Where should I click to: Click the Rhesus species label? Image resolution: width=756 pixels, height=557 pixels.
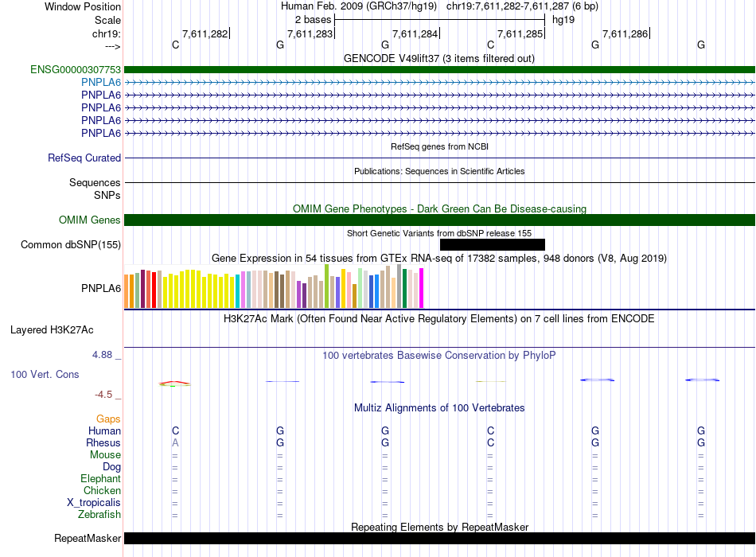coord(103,442)
